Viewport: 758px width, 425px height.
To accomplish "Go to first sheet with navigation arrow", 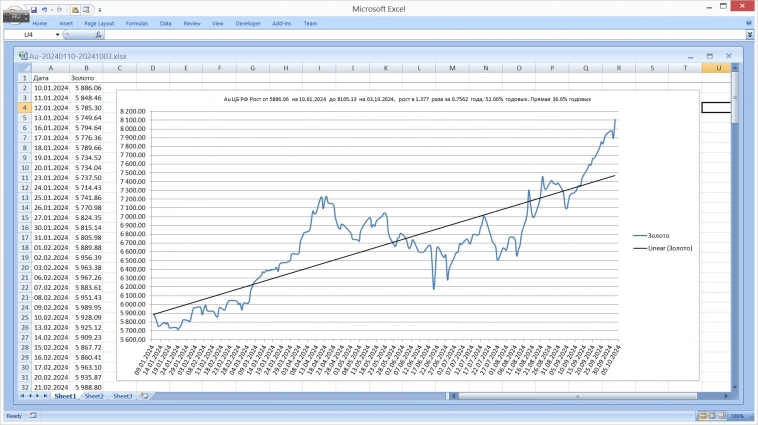I will coord(22,396).
